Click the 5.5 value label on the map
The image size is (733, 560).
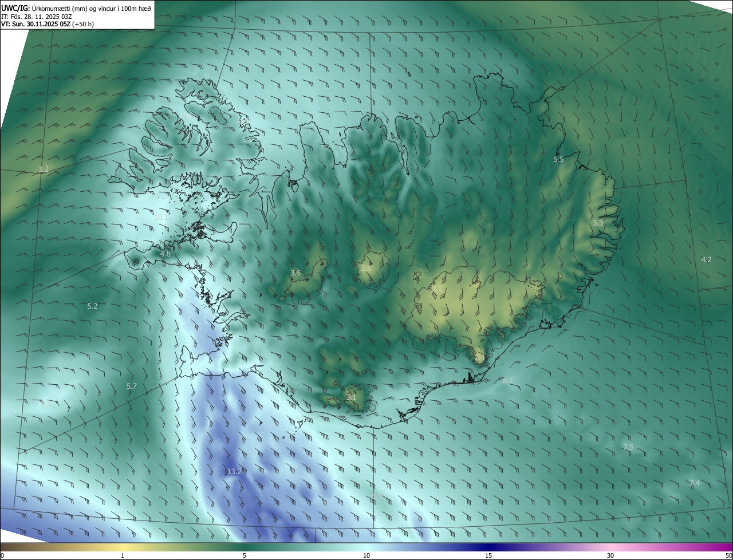tap(558, 160)
